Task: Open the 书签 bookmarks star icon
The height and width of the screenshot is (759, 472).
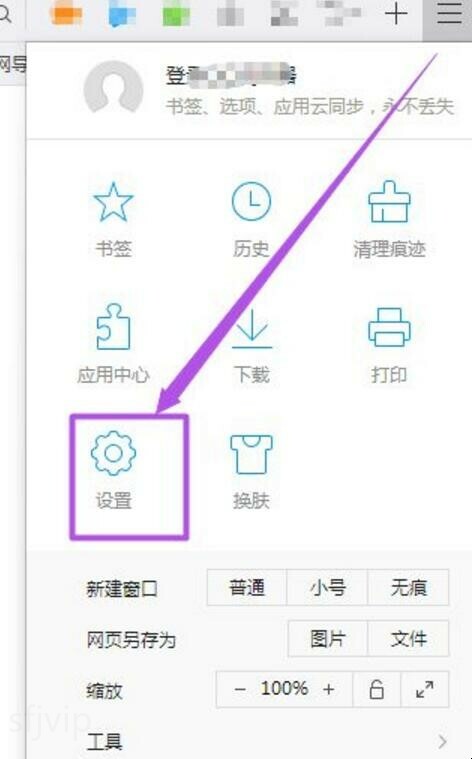Action: coord(113,202)
